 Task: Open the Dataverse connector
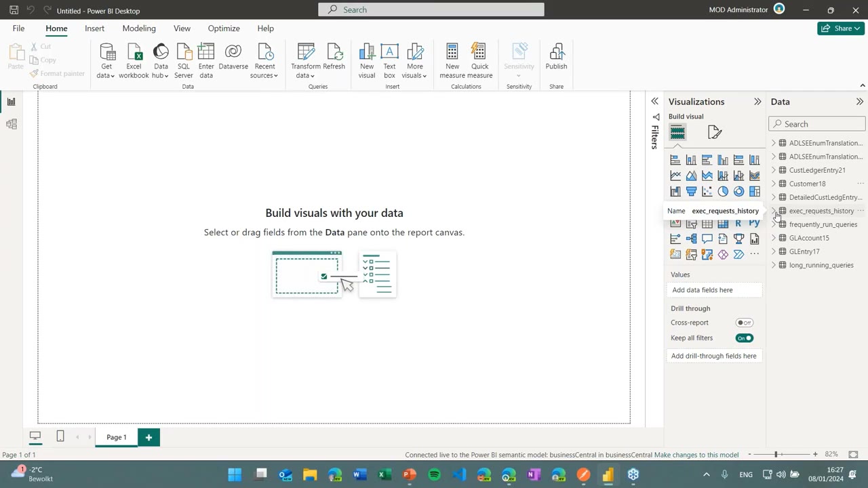tap(233, 58)
